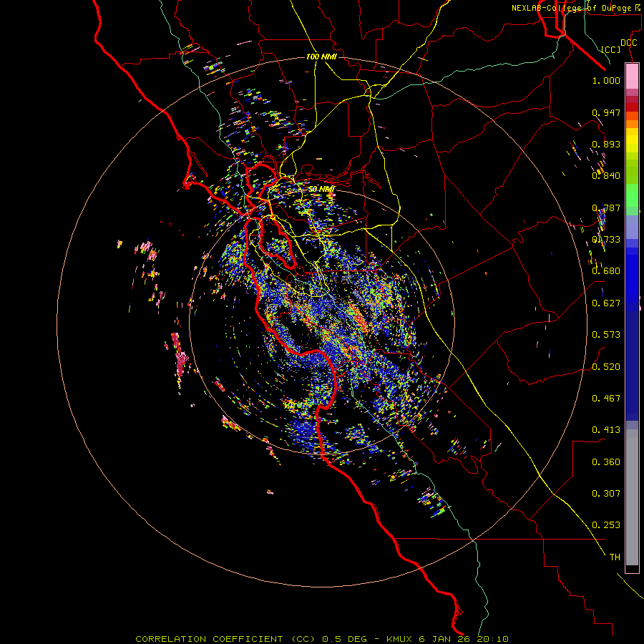Click the [CC] unit label
The width and height of the screenshot is (644, 644).
point(611,49)
